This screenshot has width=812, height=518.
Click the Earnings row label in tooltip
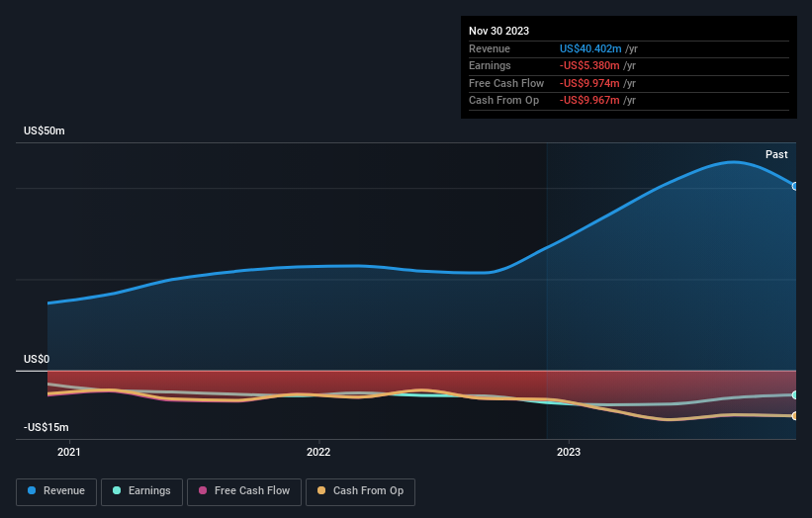[x=490, y=65]
